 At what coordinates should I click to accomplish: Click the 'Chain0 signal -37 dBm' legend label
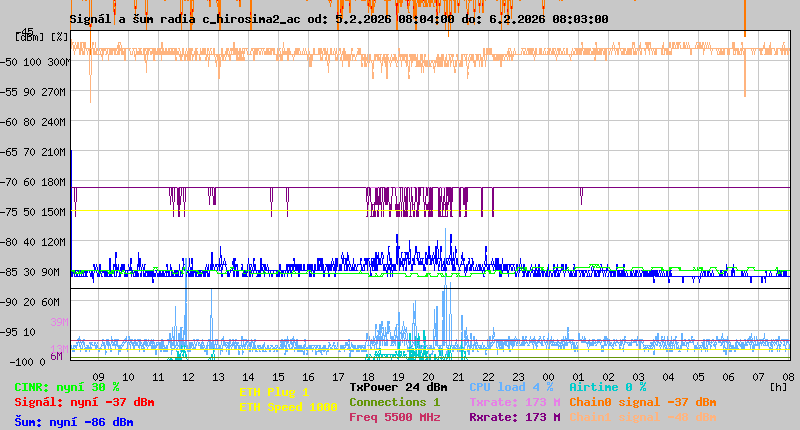643,402
